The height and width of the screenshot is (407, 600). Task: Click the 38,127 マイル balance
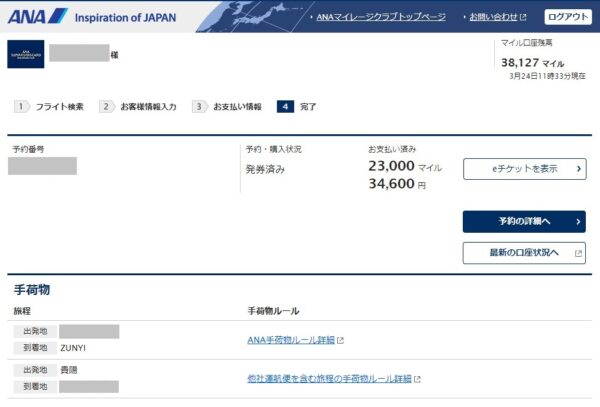[532, 62]
